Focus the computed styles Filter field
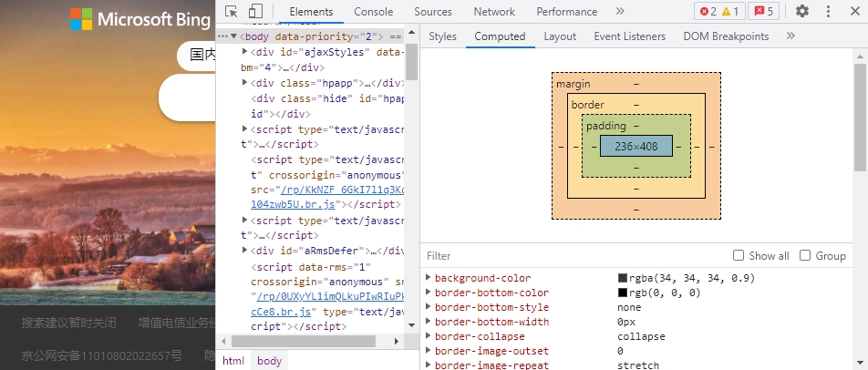Image resolution: width=868 pixels, height=370 pixels. pos(574,256)
